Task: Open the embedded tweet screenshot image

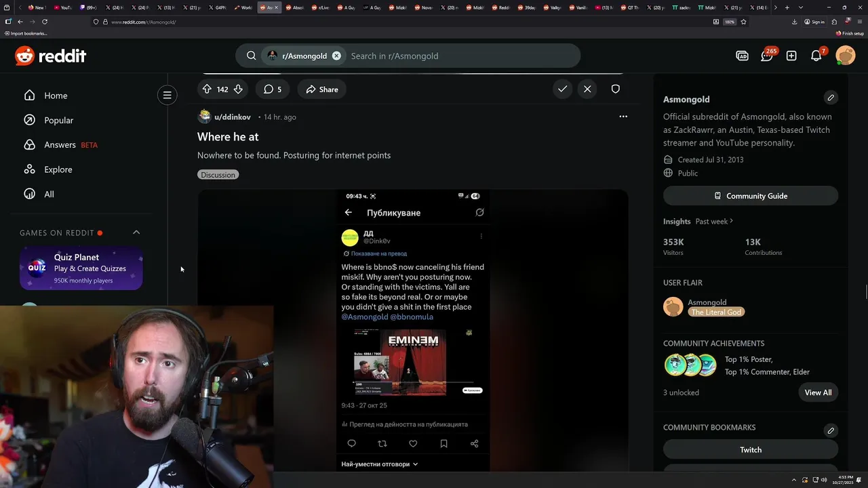Action: tap(413, 330)
